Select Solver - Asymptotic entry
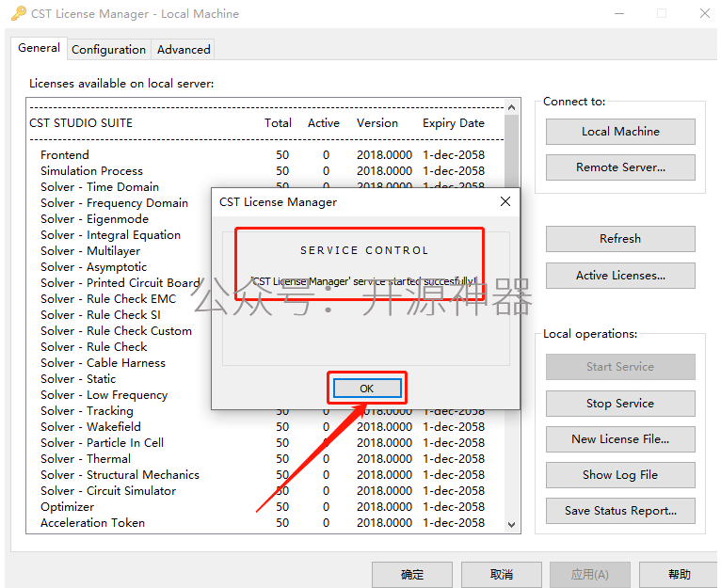 coord(94,267)
